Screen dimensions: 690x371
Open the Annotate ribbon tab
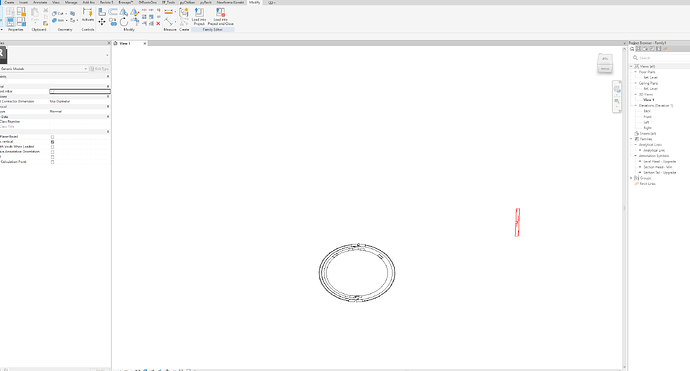[40, 2]
